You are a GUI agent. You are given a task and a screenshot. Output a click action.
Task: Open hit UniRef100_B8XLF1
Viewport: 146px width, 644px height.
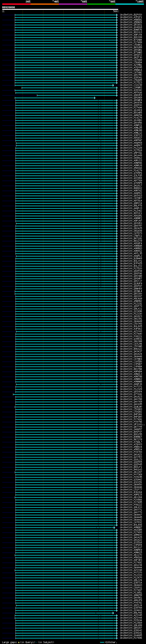tap(131, 467)
